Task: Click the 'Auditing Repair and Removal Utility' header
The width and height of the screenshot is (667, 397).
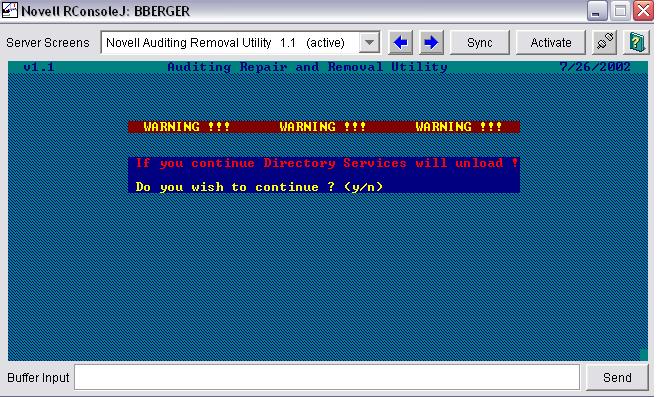Action: 307,67
